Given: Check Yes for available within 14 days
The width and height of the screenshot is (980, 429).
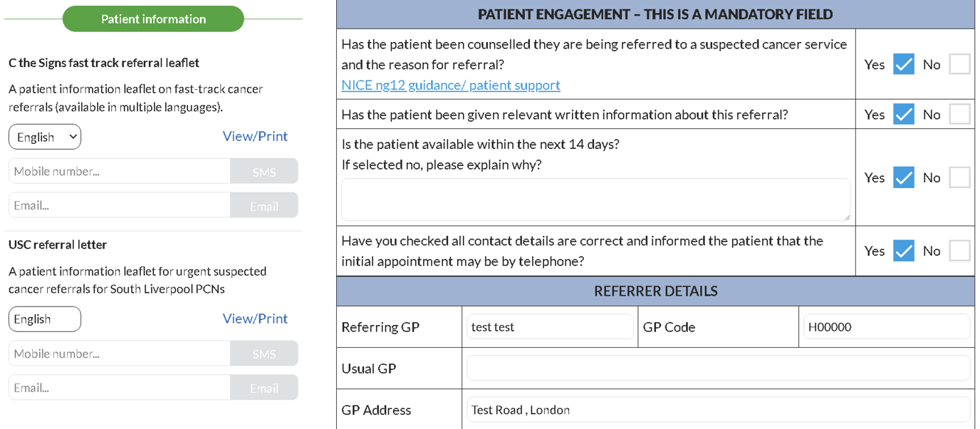Looking at the screenshot, I should pos(903,177).
